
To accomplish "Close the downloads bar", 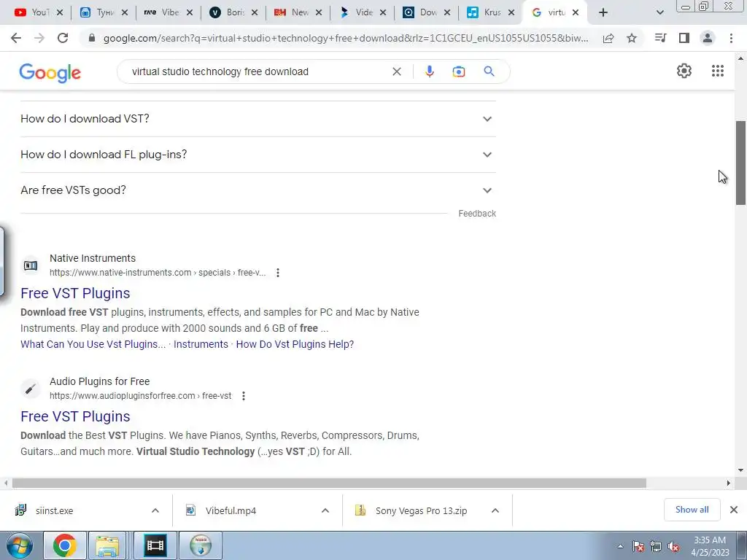I will [x=734, y=510].
